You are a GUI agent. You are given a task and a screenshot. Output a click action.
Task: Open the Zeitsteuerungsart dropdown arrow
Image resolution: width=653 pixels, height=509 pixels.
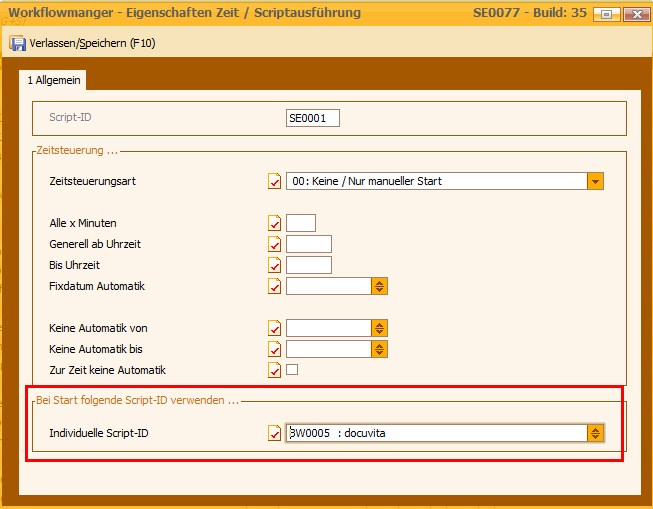pos(595,181)
